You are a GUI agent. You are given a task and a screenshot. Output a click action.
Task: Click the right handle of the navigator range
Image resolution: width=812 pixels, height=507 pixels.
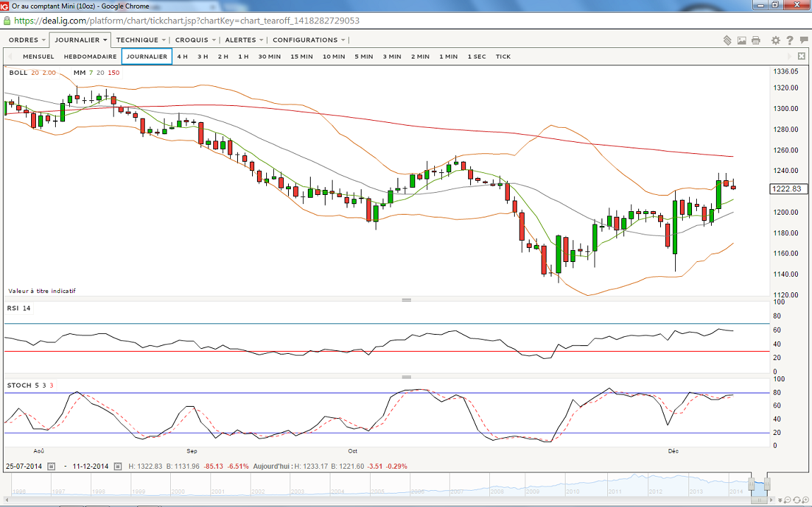click(x=767, y=484)
